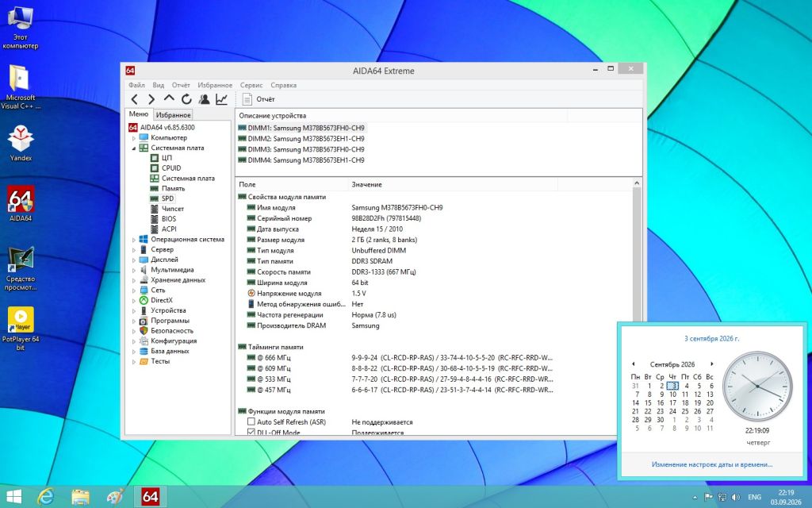Show hidden tray icons arrow
Image resolution: width=812 pixels, height=508 pixels.
[695, 497]
